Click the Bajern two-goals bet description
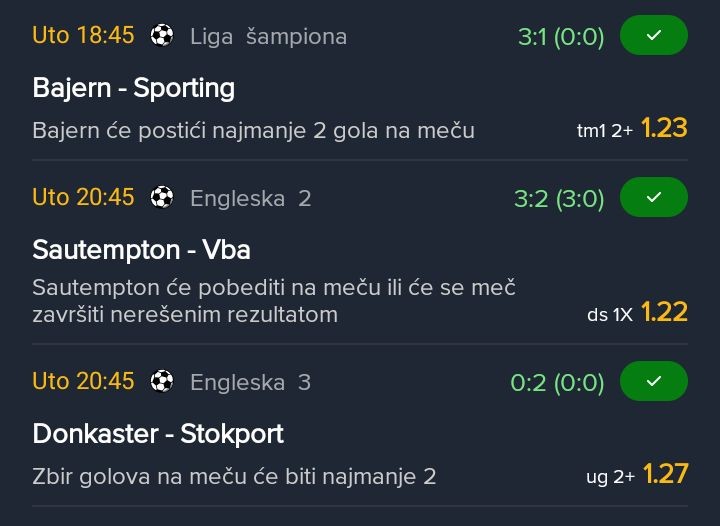The height and width of the screenshot is (526, 720). tap(253, 131)
